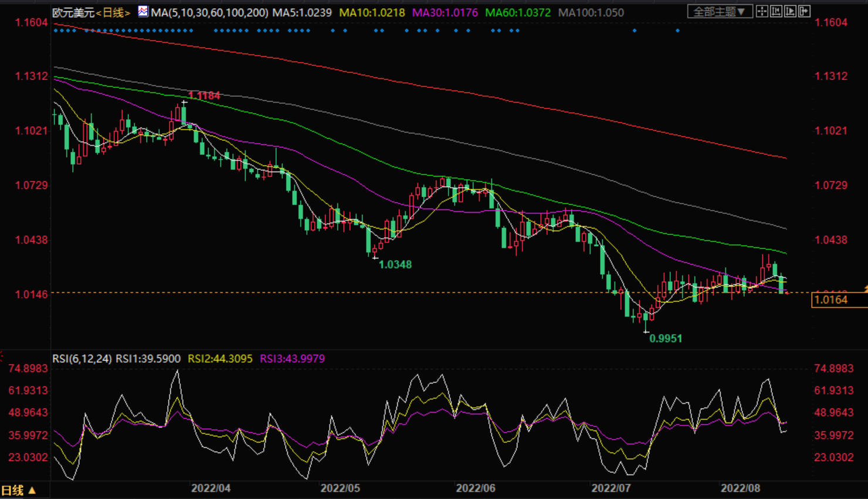Click the 2022/04 date label

[211, 488]
